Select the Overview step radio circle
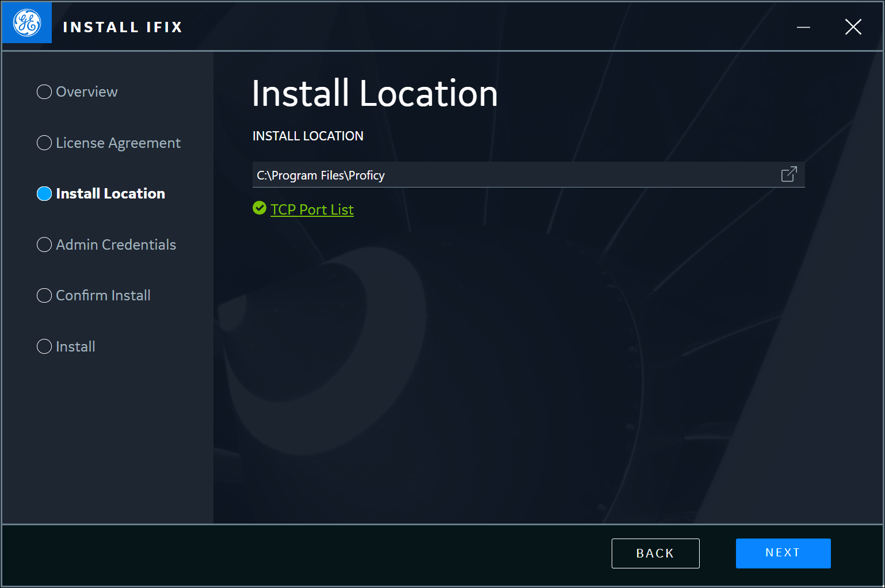The image size is (885, 588). 44,91
